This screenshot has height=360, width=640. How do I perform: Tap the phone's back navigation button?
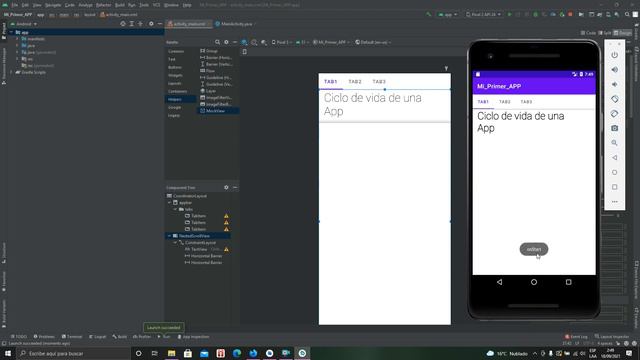[499, 282]
